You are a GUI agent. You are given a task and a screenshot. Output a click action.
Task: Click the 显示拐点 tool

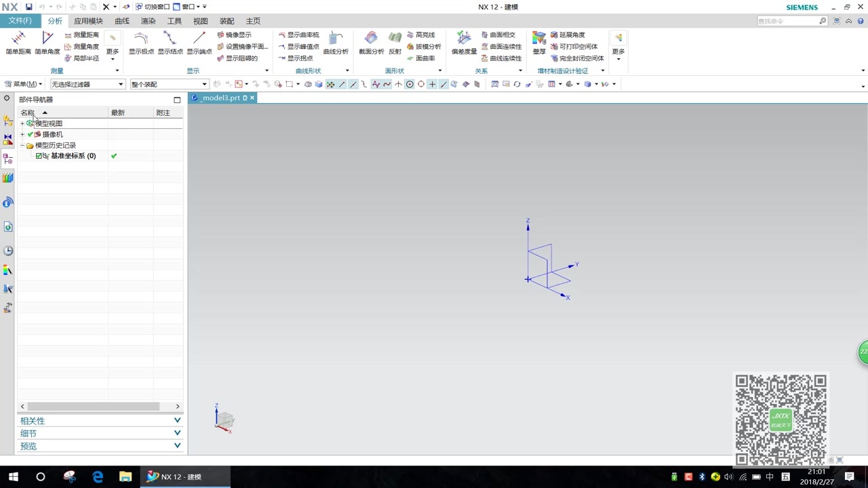tap(296, 58)
